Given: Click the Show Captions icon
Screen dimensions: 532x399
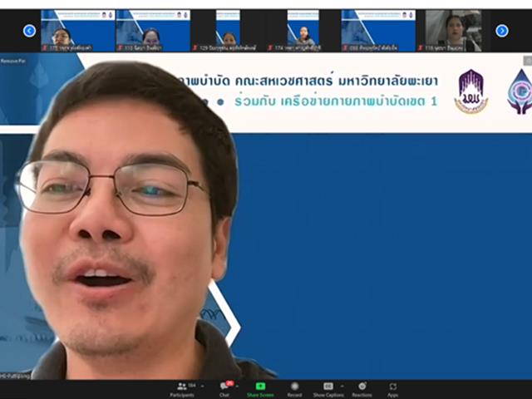Looking at the screenshot, I should [x=328, y=386].
